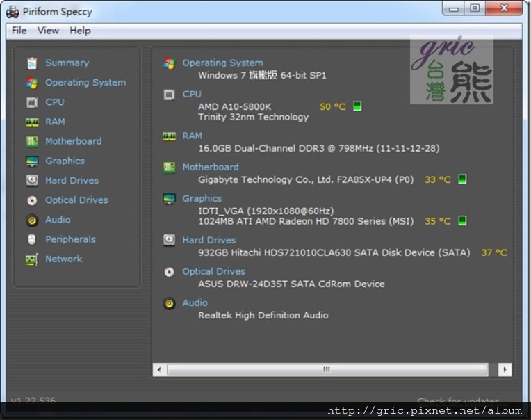The height and width of the screenshot is (420, 531).
Task: Click Audio heading in summary panel
Action: pos(195,302)
